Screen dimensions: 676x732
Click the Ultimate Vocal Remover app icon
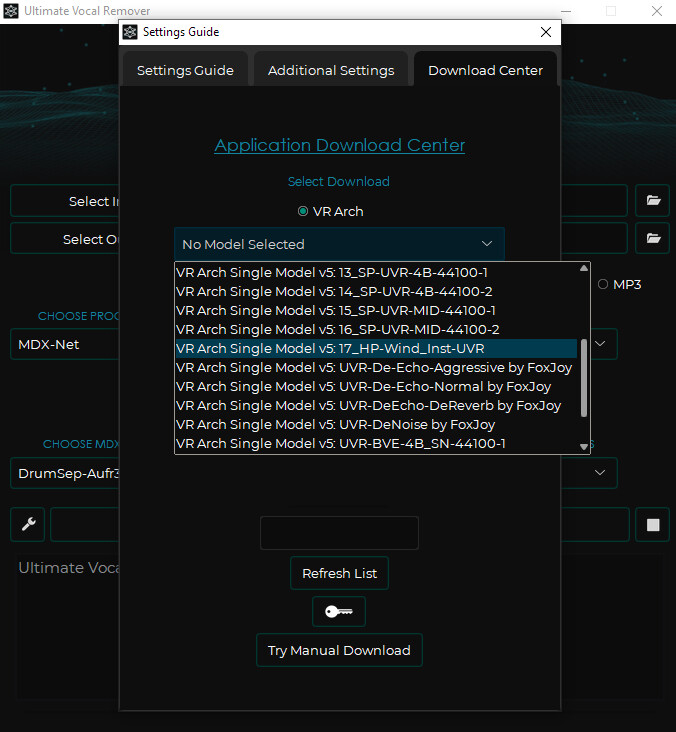point(11,11)
